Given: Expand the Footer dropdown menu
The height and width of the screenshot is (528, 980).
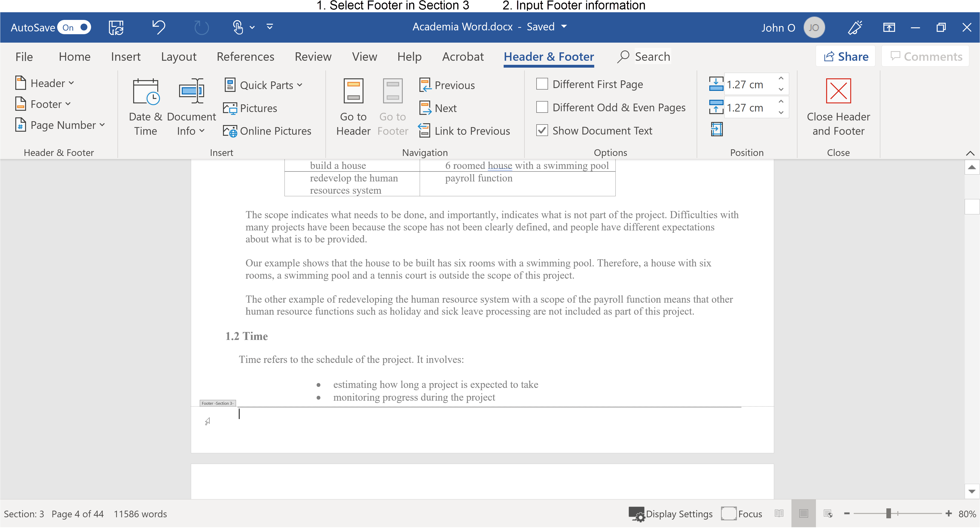Looking at the screenshot, I should [43, 104].
